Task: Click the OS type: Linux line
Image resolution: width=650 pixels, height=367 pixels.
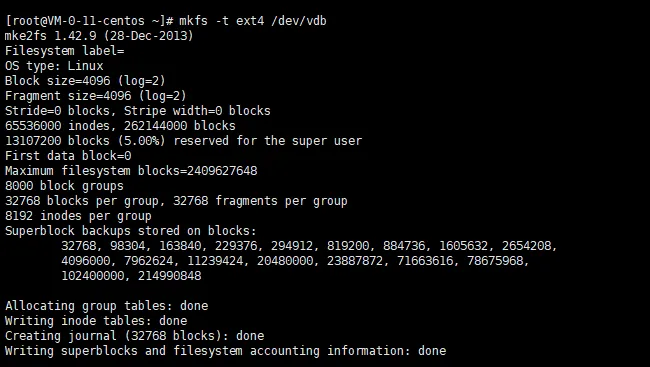Action: (x=54, y=66)
